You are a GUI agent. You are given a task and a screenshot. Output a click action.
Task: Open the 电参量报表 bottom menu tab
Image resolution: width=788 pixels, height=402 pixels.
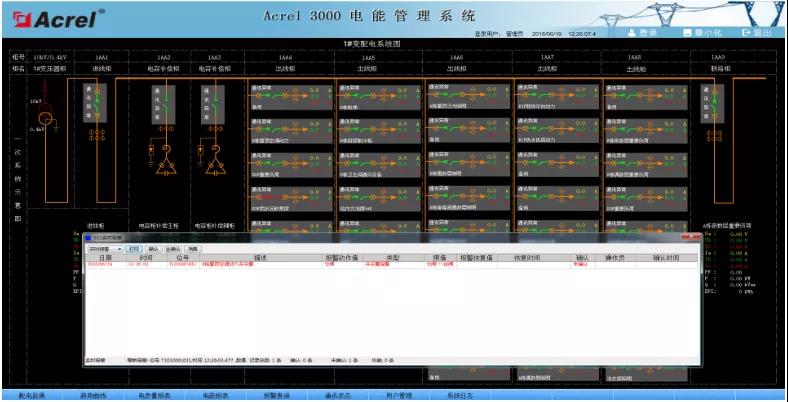tap(155, 395)
